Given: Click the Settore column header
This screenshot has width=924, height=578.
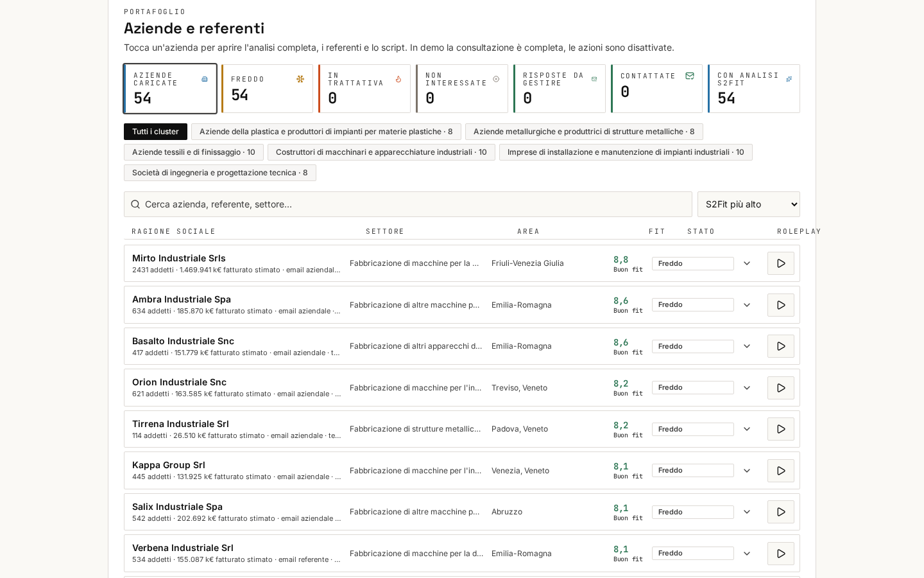Looking at the screenshot, I should tap(385, 231).
